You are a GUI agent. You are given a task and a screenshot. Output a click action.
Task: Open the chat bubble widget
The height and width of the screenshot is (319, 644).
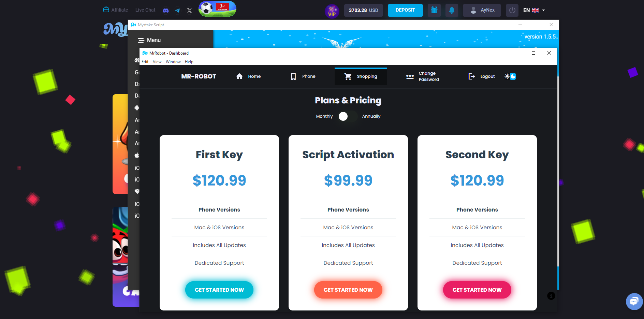(x=634, y=301)
